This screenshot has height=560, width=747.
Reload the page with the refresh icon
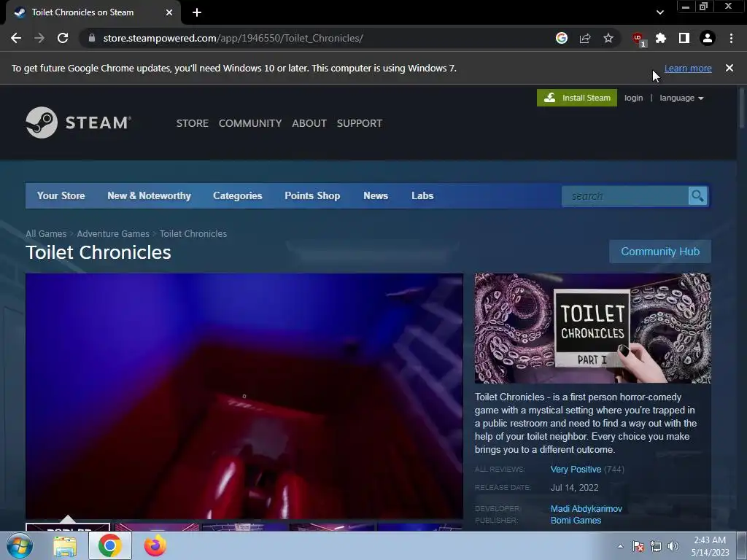click(x=63, y=38)
